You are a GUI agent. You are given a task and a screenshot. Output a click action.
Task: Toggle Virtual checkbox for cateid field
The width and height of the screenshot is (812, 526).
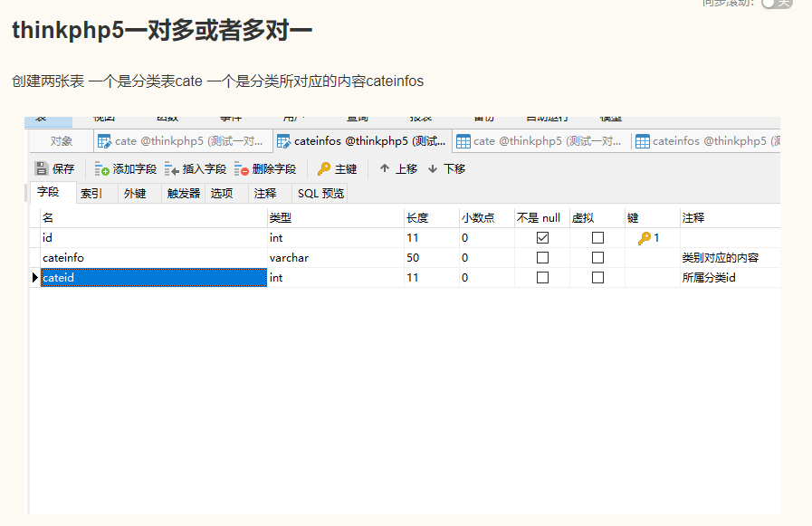tap(597, 278)
